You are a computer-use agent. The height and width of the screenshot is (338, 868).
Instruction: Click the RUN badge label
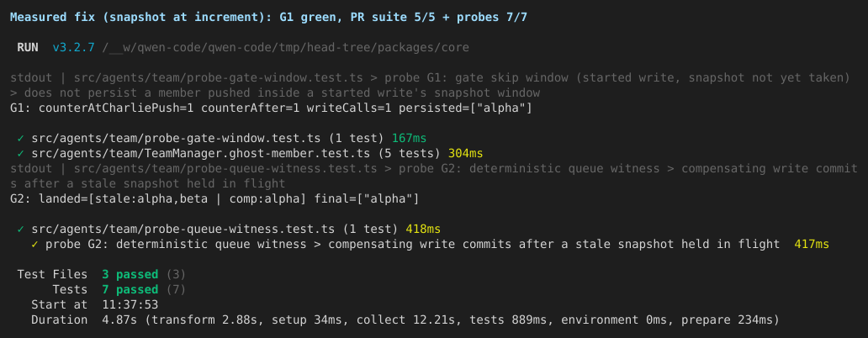[x=28, y=48]
